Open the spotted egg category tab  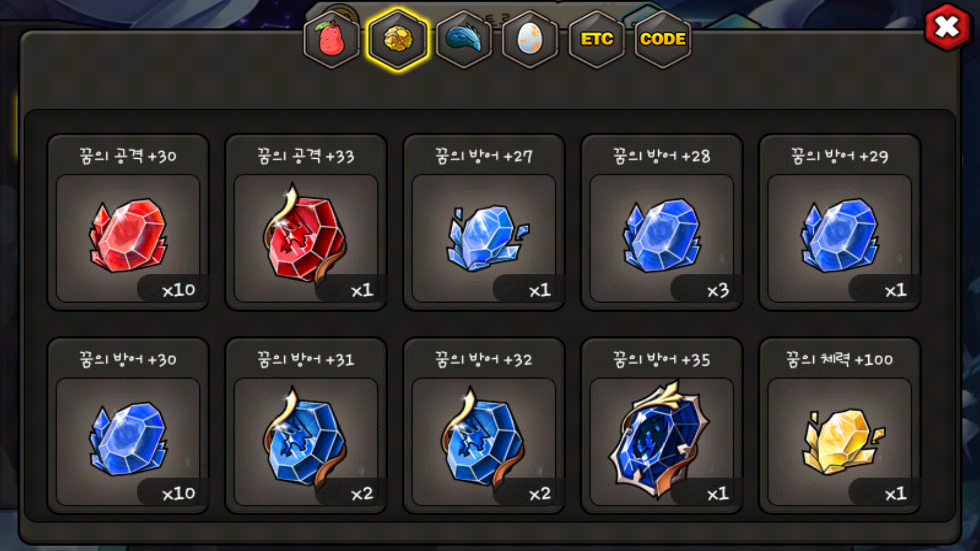click(530, 39)
